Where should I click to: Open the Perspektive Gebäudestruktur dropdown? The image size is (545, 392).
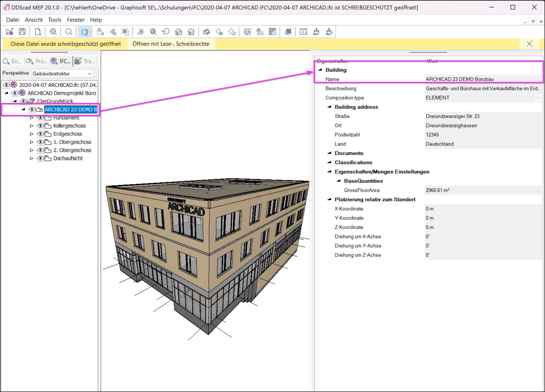pos(62,74)
